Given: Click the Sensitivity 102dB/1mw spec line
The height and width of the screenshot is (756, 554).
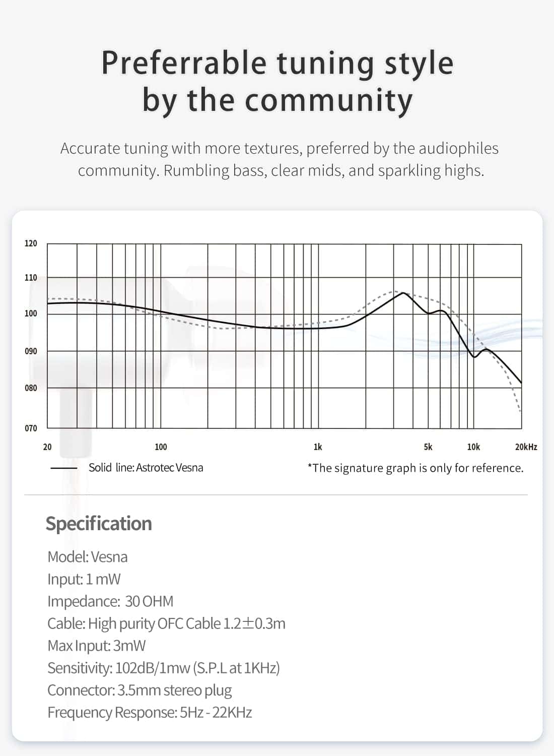Looking at the screenshot, I should point(164,668).
